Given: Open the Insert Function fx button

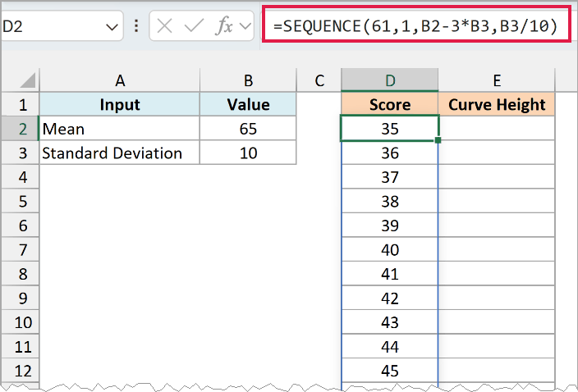Looking at the screenshot, I should (x=224, y=25).
